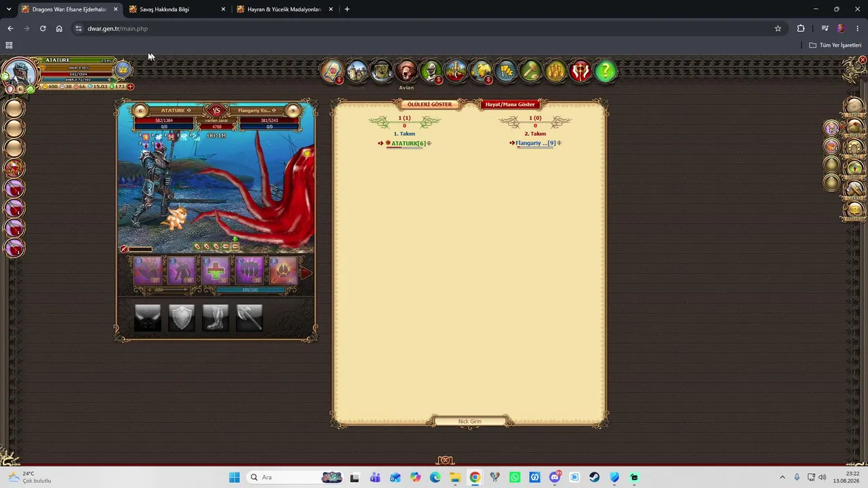Click the browser address bar showing dwar.gen.tr
This screenshot has height=488, width=868.
(427, 28)
